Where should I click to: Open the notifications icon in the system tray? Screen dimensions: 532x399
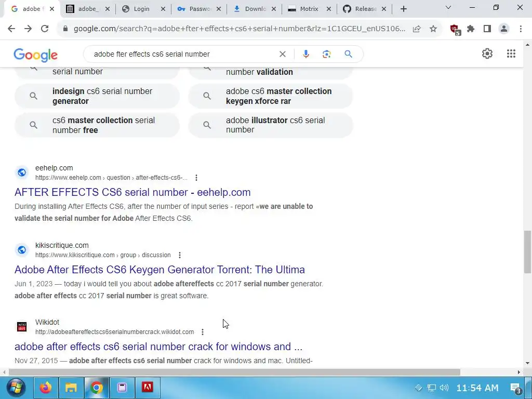point(516,388)
